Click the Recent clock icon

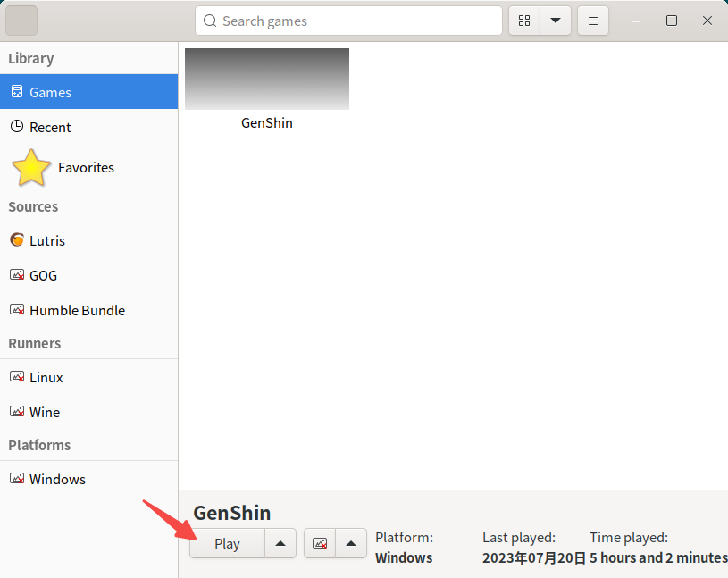(x=17, y=126)
